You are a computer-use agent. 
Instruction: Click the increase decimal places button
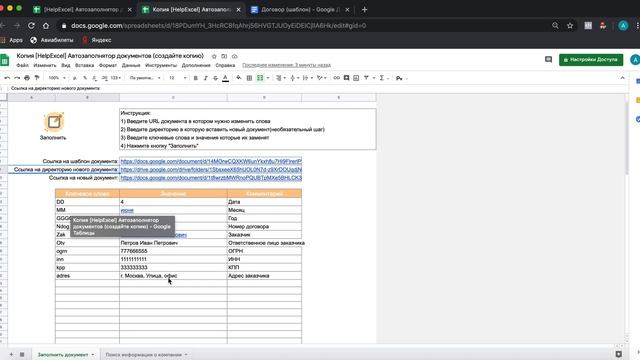pyautogui.click(x=104, y=78)
